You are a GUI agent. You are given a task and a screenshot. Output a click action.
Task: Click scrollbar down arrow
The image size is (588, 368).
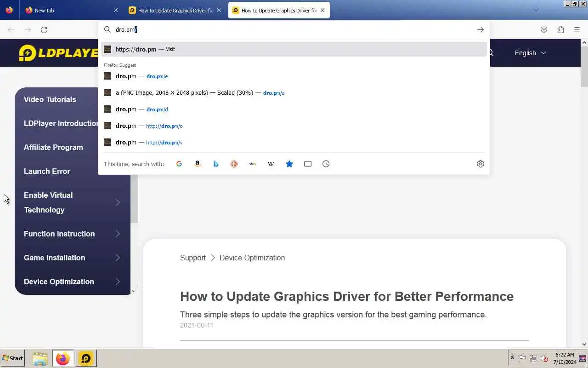point(584,344)
